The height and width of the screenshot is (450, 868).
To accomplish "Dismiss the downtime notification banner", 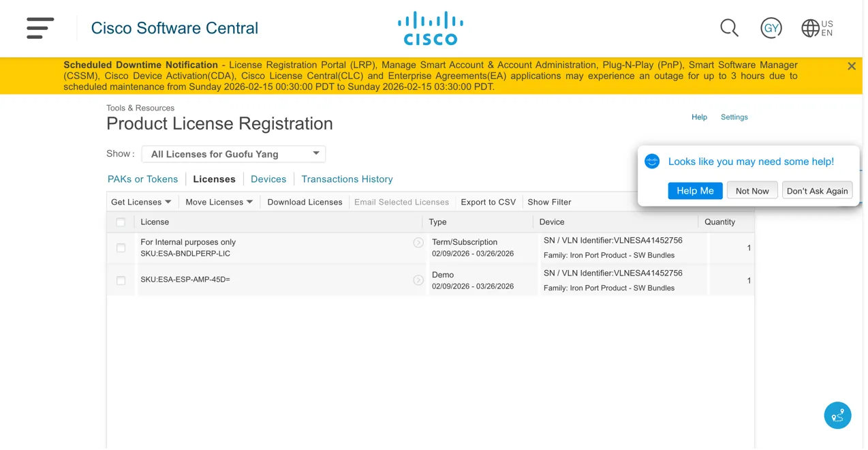I will [851, 66].
